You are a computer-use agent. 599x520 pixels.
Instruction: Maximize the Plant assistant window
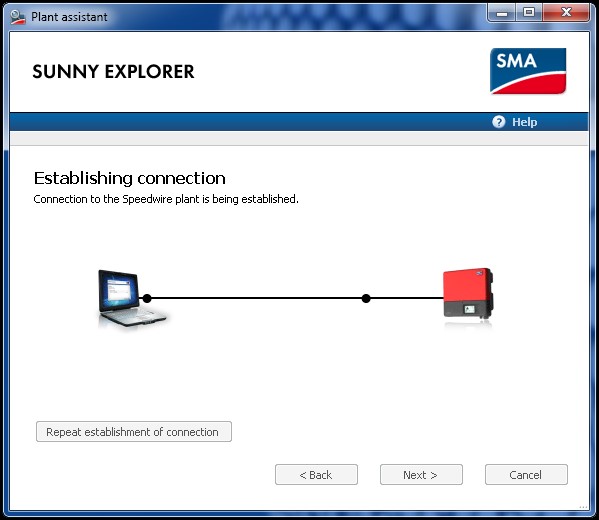point(529,13)
